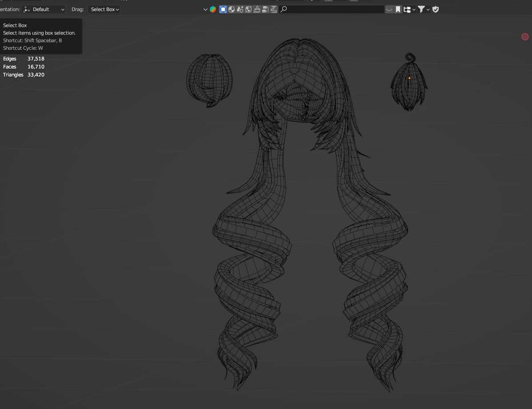Toggle the nozzle with wavy path filter icon
The image size is (532, 409).
click(x=273, y=9)
